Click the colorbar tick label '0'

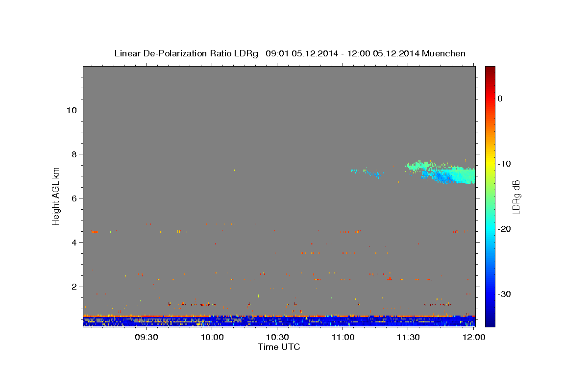[x=500, y=98]
